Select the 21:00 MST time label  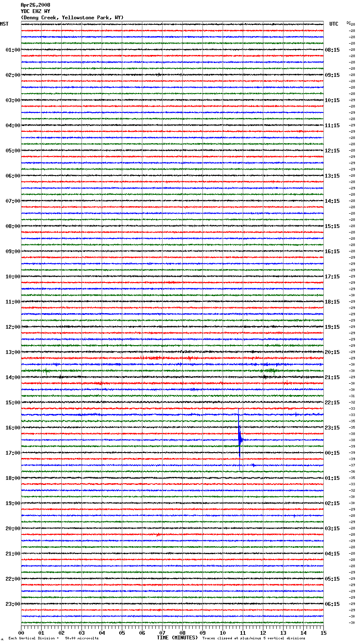pyautogui.click(x=13, y=554)
